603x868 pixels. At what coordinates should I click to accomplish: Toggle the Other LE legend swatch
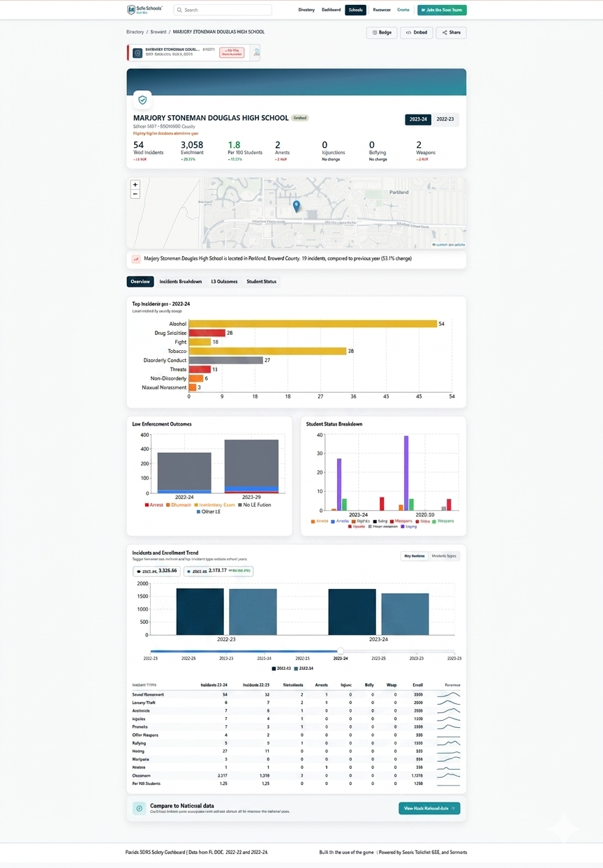pyautogui.click(x=198, y=511)
